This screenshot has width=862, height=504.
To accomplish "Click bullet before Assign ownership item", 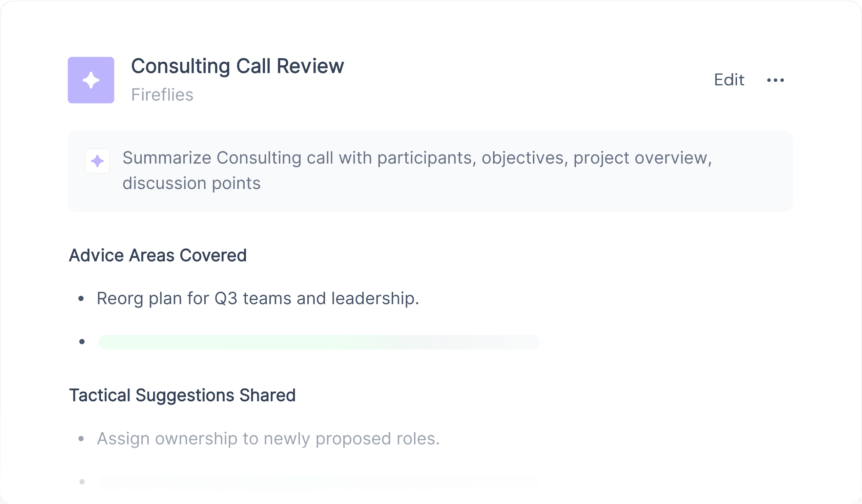I will click(x=81, y=439).
